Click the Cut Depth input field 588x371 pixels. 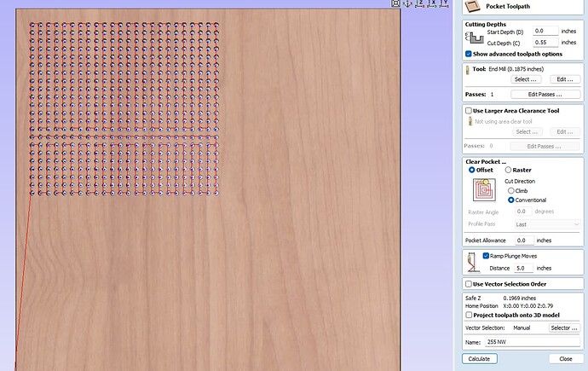click(x=545, y=43)
